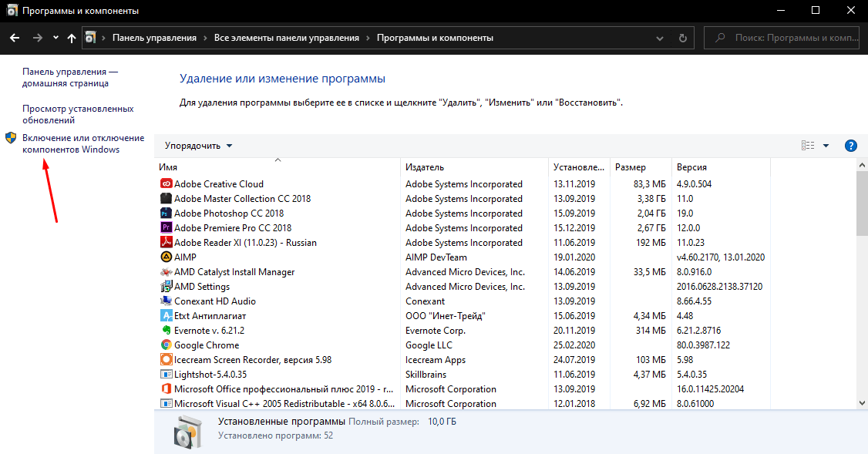The width and height of the screenshot is (868, 454).
Task: Click the Adobe Reader XI icon
Action: click(x=166, y=243)
